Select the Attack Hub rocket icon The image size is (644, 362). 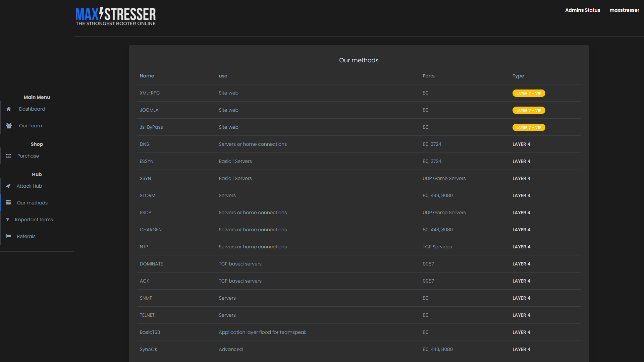pyautogui.click(x=8, y=186)
